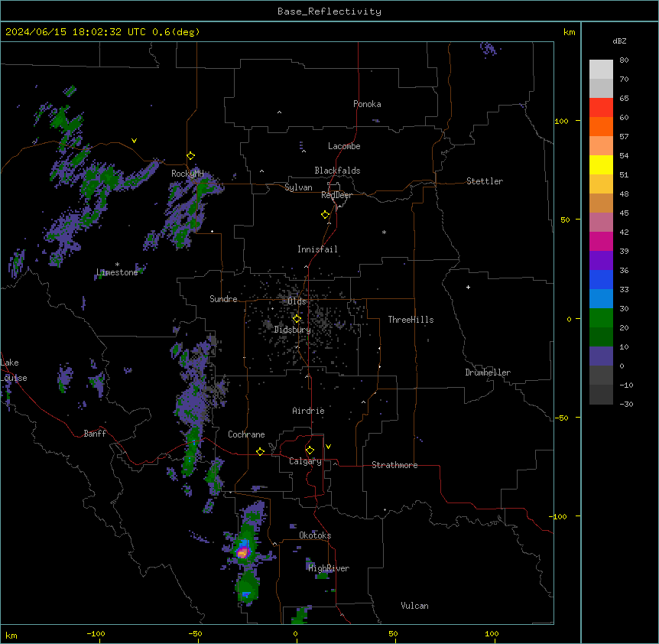
Task: Click the intense storm core west of Okotoks
Action: (242, 553)
